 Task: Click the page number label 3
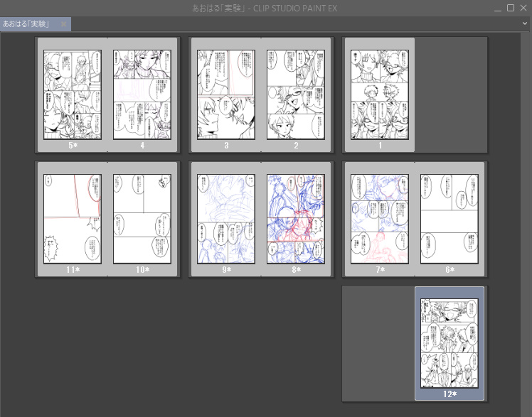pos(226,146)
